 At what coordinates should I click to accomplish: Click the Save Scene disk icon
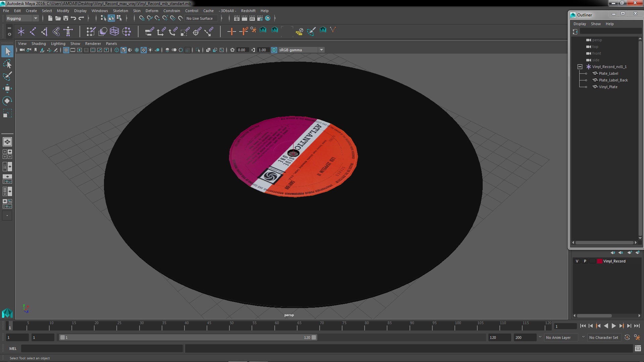pyautogui.click(x=65, y=18)
